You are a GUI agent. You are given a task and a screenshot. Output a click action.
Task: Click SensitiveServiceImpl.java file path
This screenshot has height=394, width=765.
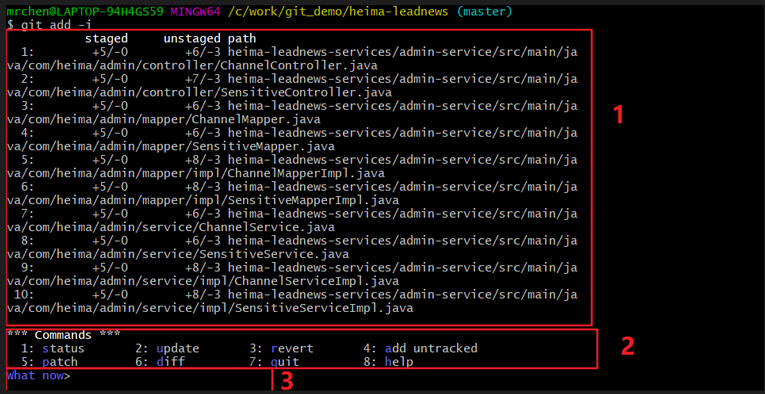[292, 301]
